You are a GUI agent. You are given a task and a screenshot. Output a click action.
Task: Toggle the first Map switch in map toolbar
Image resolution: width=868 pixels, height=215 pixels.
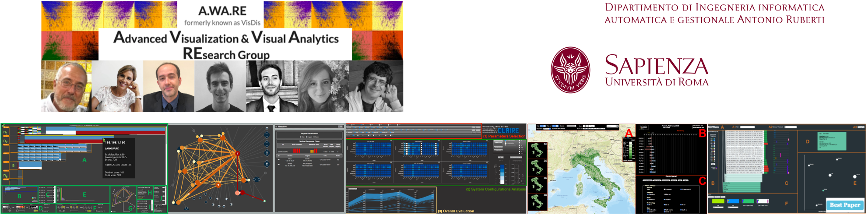543,126
